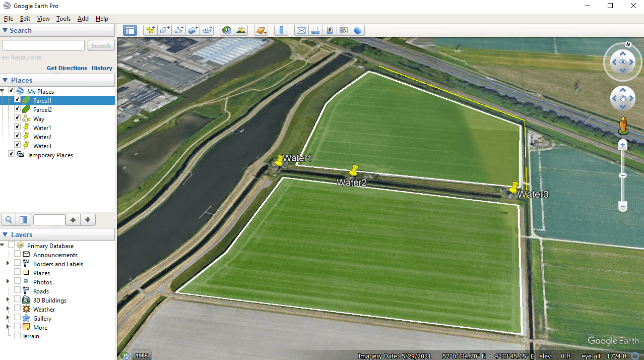Collapse the Places panel header

pos(5,80)
